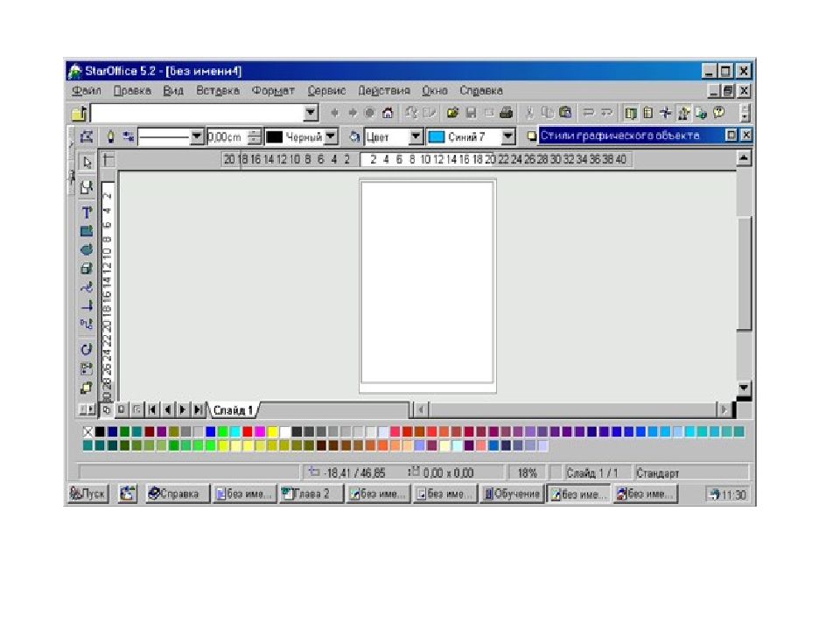Open the Действия menu
This screenshot has width=840, height=630.
pos(383,90)
